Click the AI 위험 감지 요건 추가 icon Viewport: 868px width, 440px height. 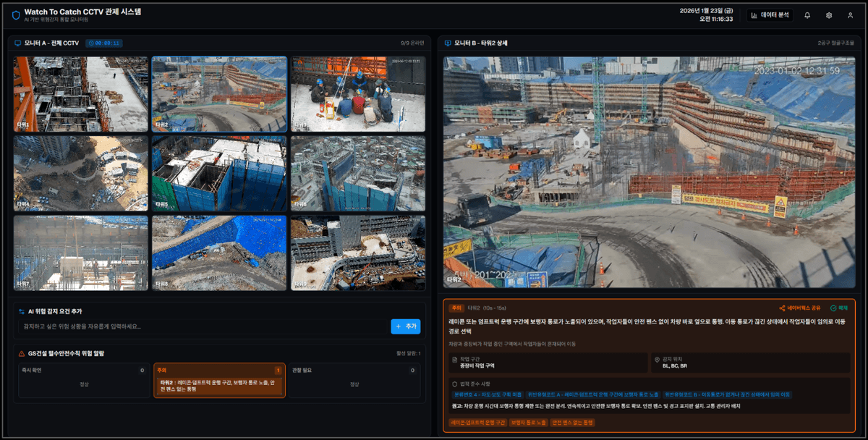(22, 311)
